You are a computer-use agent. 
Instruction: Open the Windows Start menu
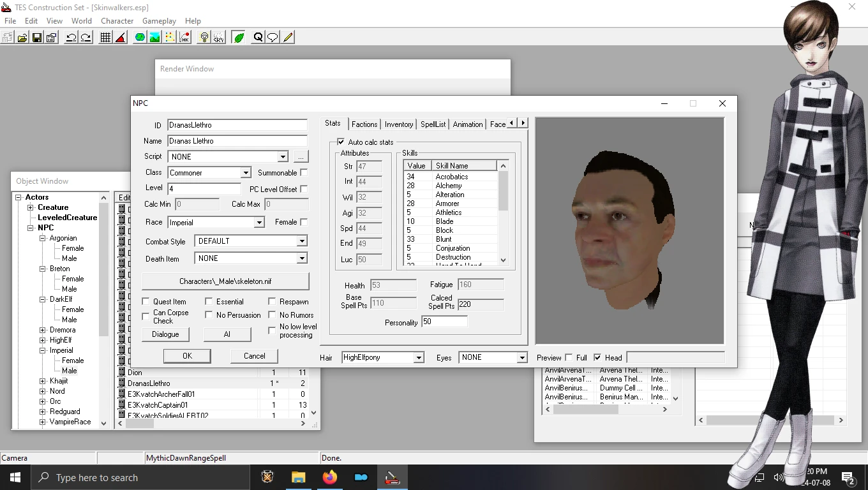pos(15,477)
